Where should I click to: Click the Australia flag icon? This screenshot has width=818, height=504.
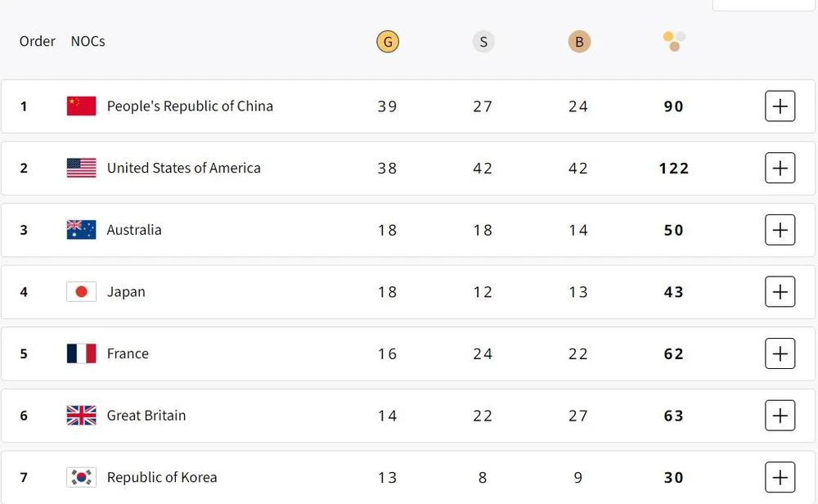tap(81, 230)
